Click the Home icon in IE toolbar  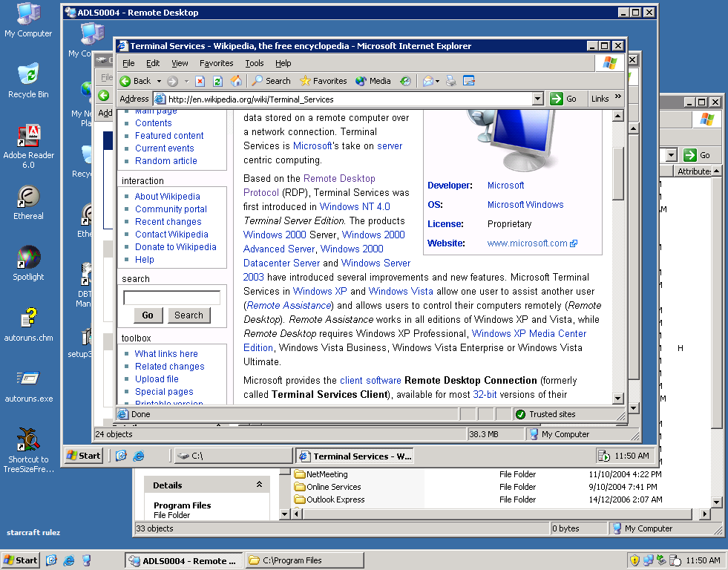[x=236, y=81]
